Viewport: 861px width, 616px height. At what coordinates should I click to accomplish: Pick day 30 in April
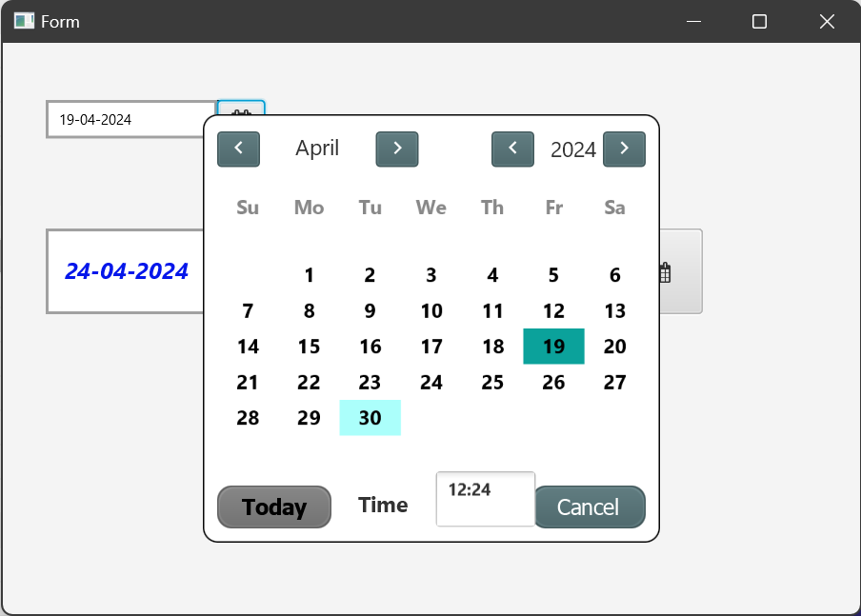click(370, 418)
